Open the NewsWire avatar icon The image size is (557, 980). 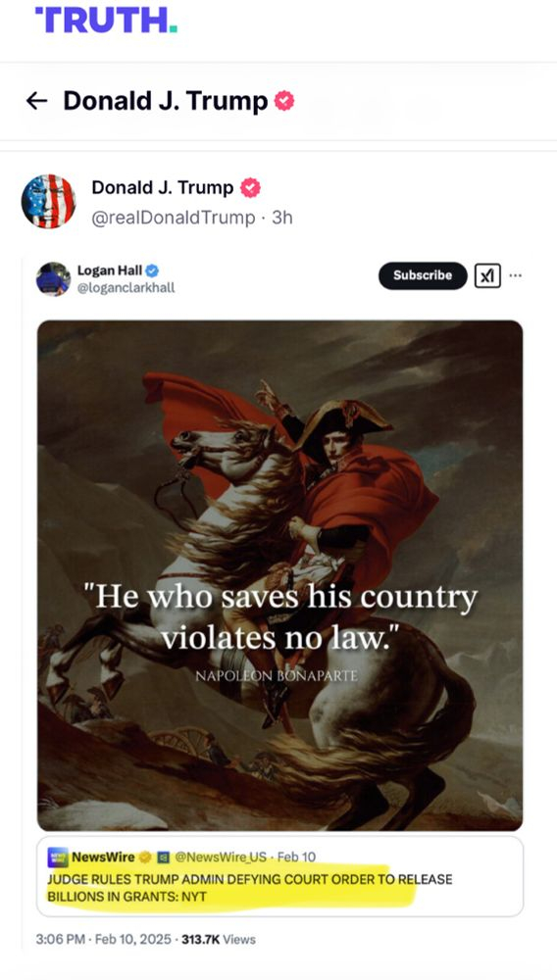[58, 857]
